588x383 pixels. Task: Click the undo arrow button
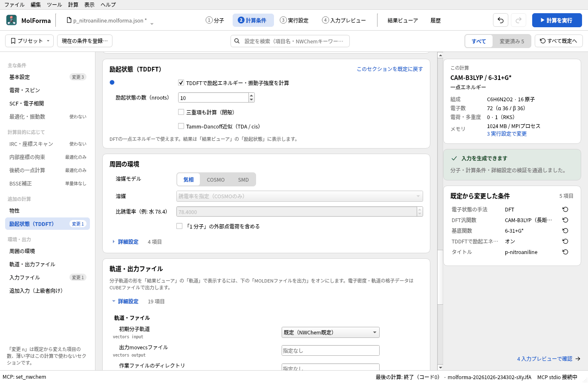tap(501, 20)
